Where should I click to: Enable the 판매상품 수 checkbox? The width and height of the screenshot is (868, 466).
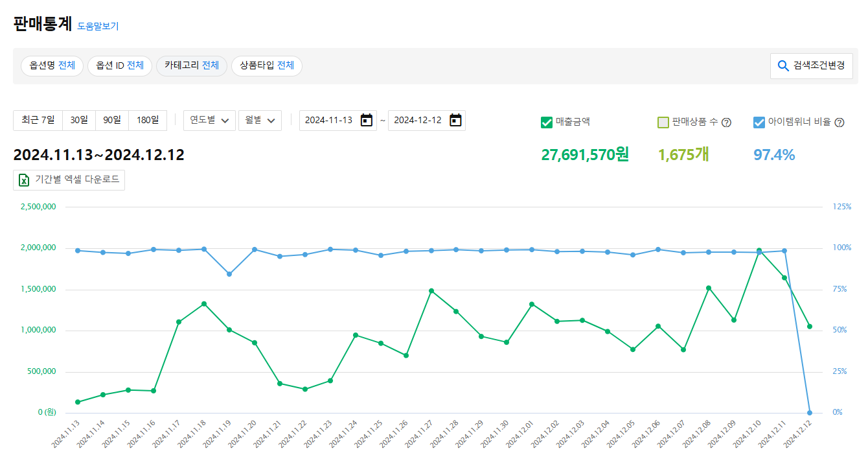click(663, 122)
